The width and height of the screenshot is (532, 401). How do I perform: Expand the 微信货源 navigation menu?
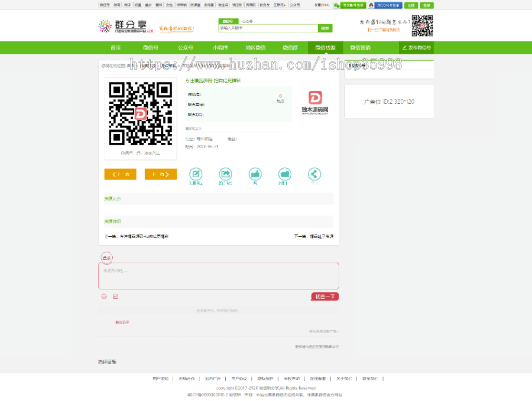[x=326, y=48]
